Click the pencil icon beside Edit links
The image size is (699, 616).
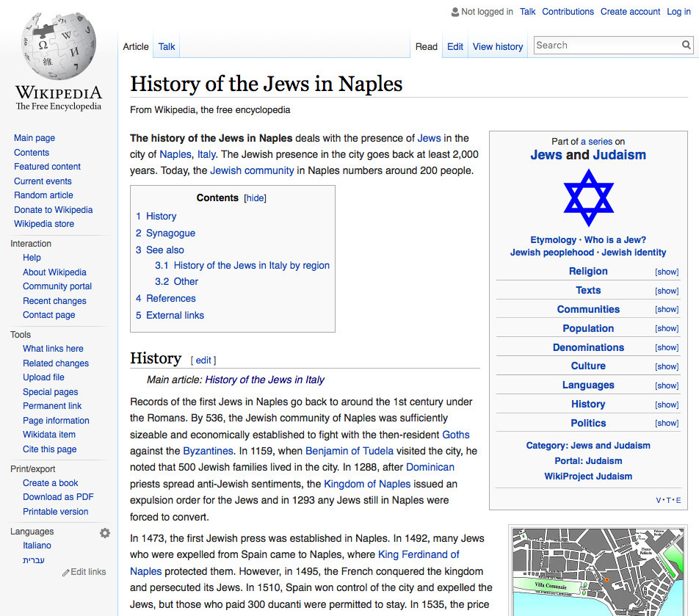[65, 573]
